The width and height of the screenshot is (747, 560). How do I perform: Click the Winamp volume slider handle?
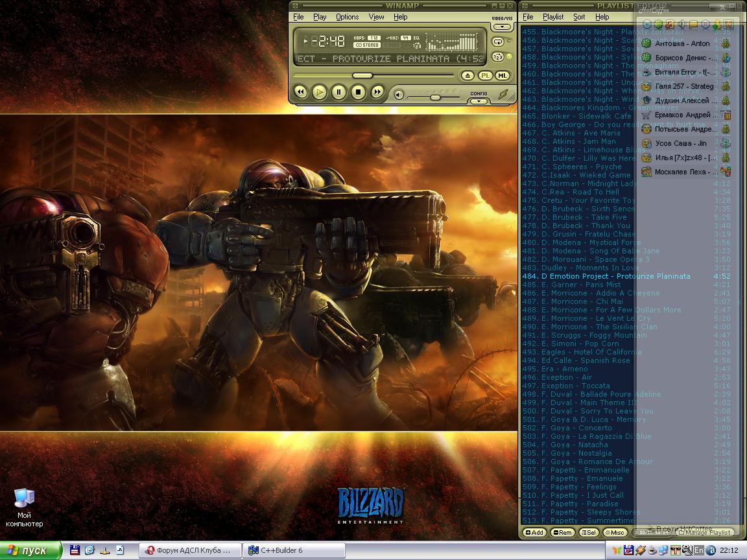435,97
